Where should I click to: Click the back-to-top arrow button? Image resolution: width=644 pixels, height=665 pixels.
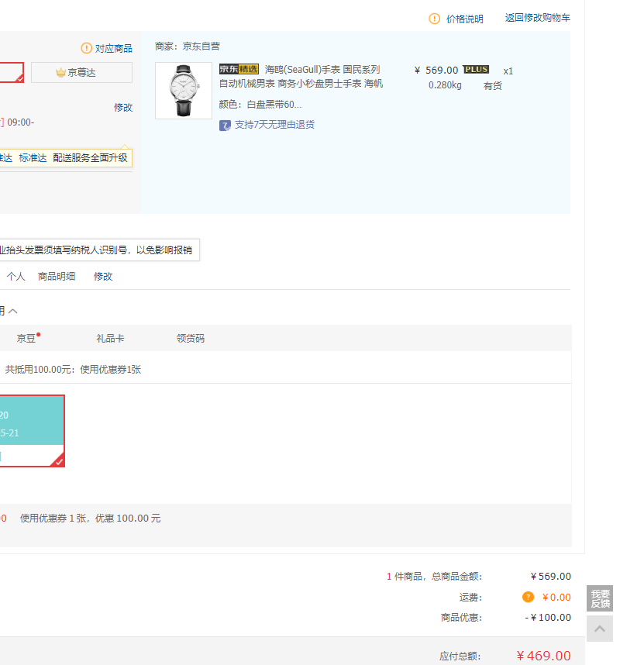[x=600, y=629]
